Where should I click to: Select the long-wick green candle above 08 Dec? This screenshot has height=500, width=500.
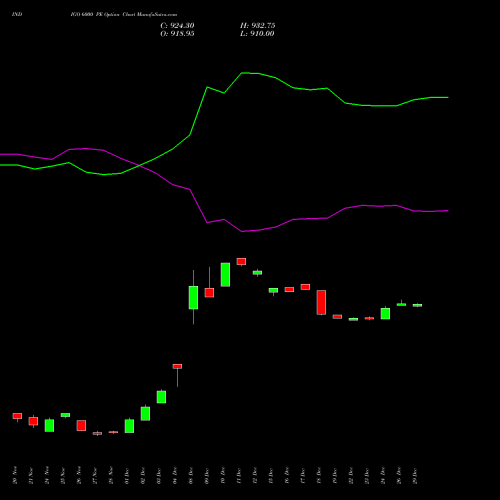(193, 297)
